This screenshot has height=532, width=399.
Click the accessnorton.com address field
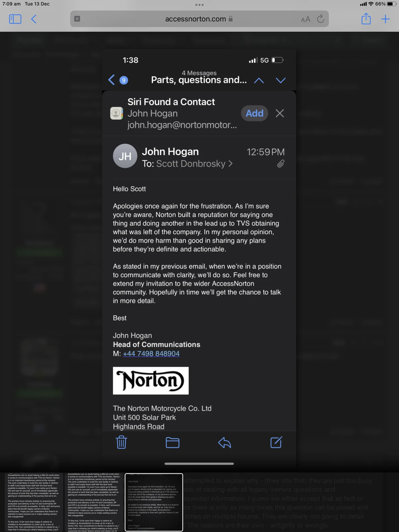click(195, 19)
